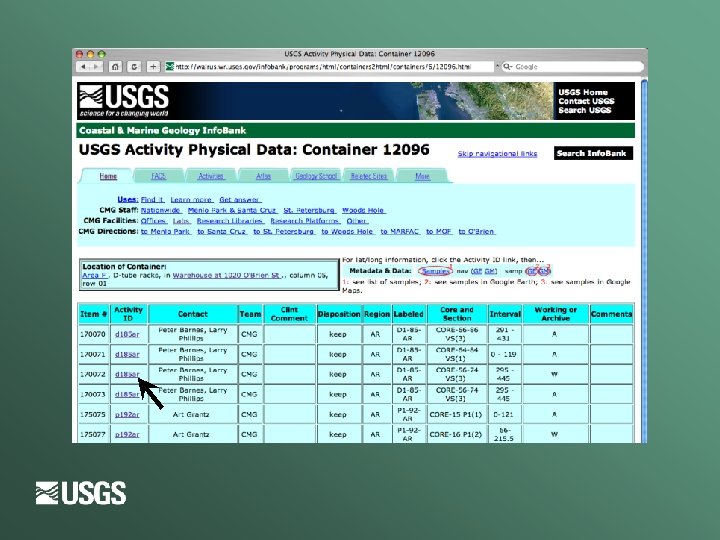Click 'Art Grantz' in row 175075

[191, 414]
